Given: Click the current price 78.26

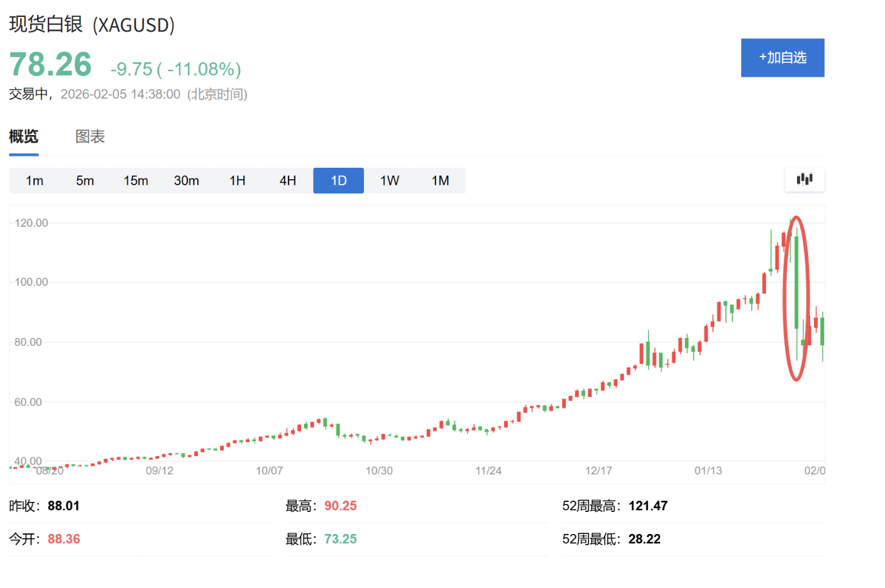Looking at the screenshot, I should (x=51, y=65).
